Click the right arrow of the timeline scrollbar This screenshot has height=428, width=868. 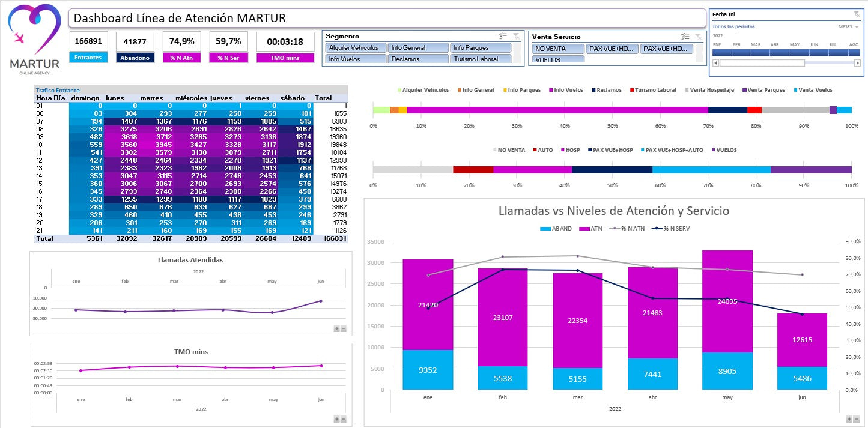point(856,62)
